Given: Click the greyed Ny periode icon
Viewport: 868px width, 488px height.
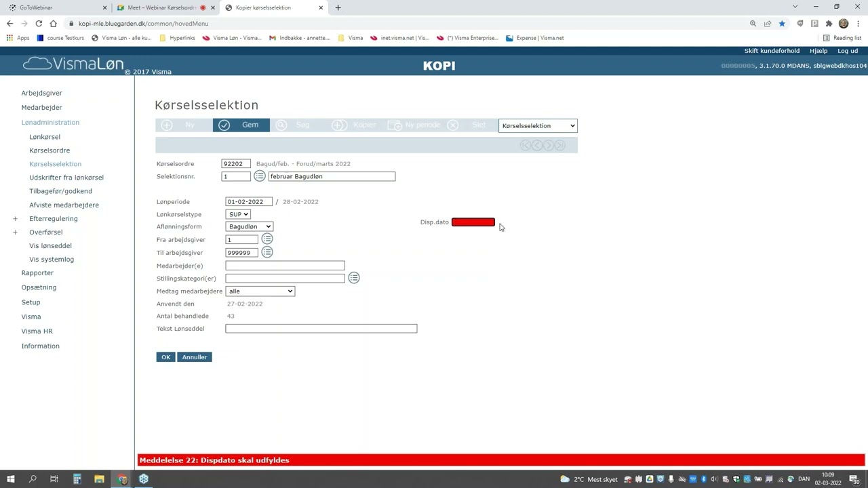Looking at the screenshot, I should click(395, 125).
